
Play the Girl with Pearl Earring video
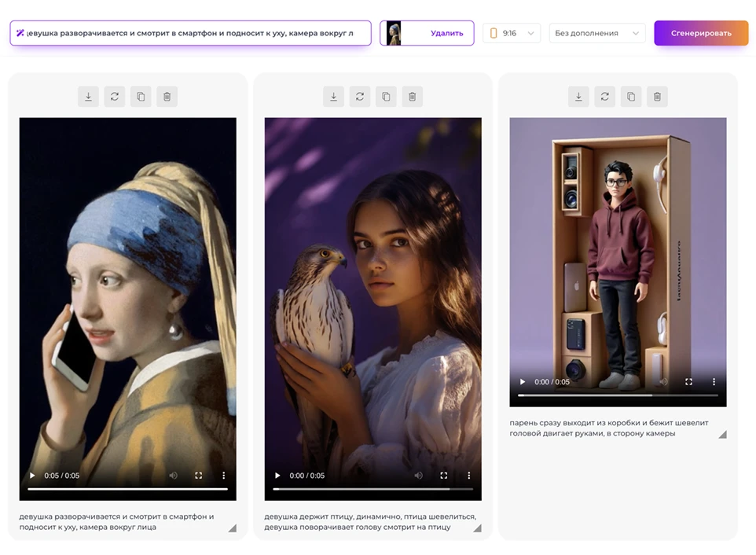click(x=32, y=476)
